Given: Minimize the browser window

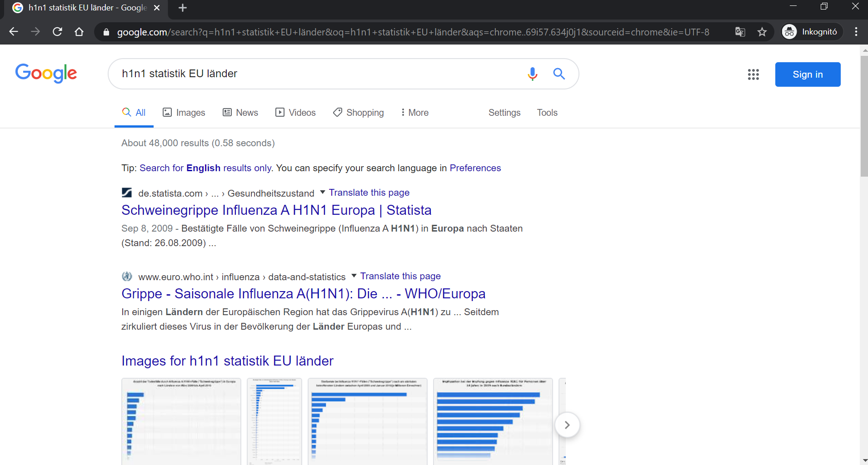Looking at the screenshot, I should pyautogui.click(x=793, y=6).
